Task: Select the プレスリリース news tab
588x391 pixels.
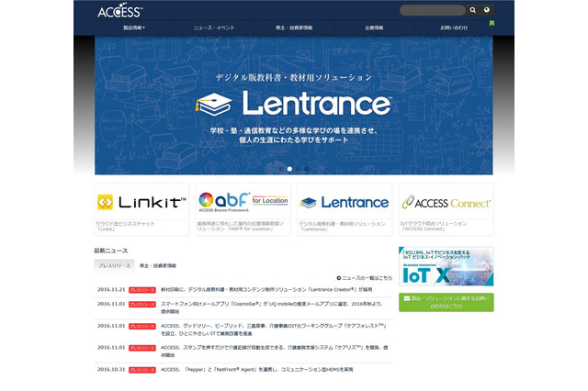Action: (x=114, y=265)
